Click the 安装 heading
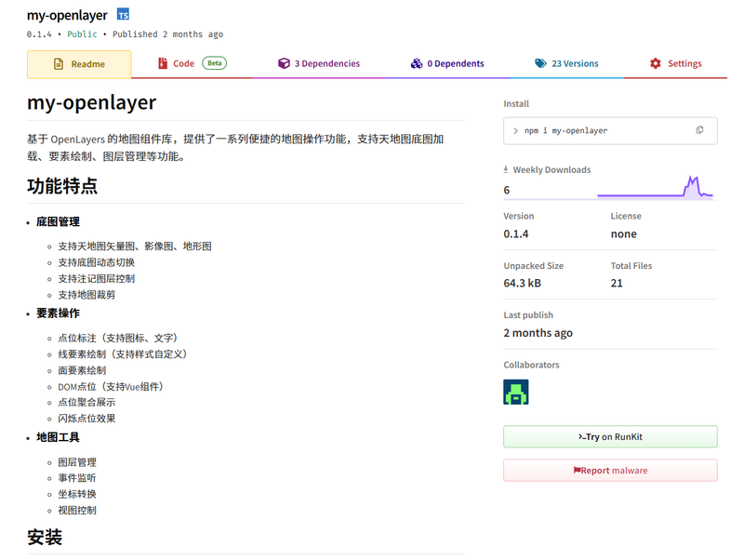The image size is (744, 560). pyautogui.click(x=45, y=538)
